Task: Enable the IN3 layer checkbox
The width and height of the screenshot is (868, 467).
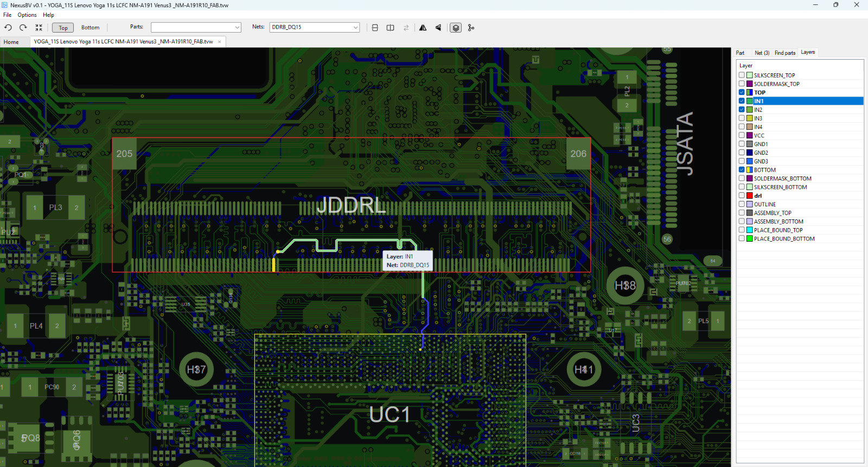Action: (x=742, y=118)
